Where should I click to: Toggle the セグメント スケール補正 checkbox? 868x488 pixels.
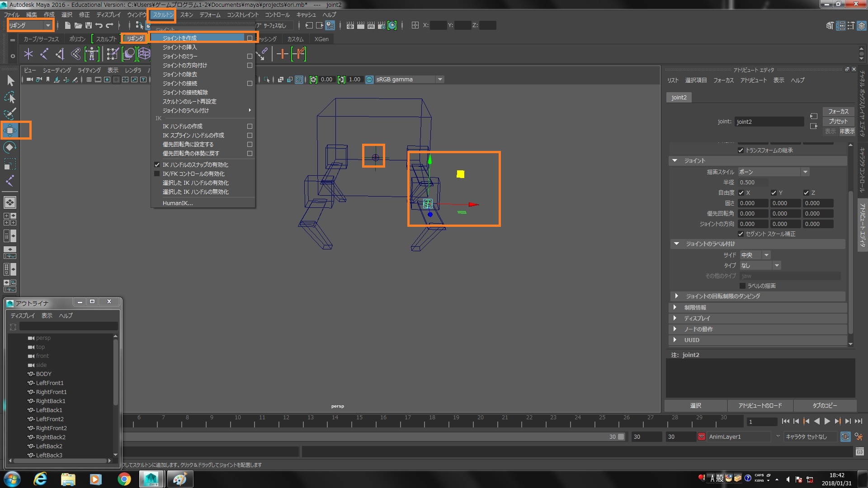(741, 234)
